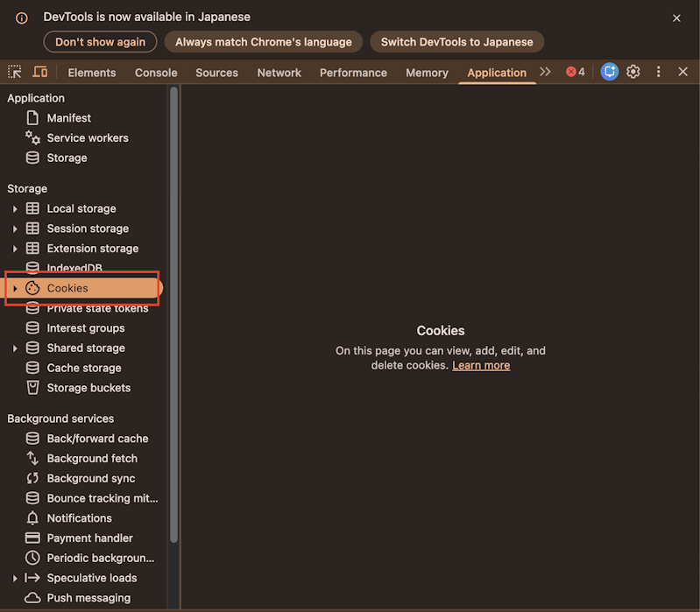Open the AI assistance icon

pyautogui.click(x=610, y=72)
